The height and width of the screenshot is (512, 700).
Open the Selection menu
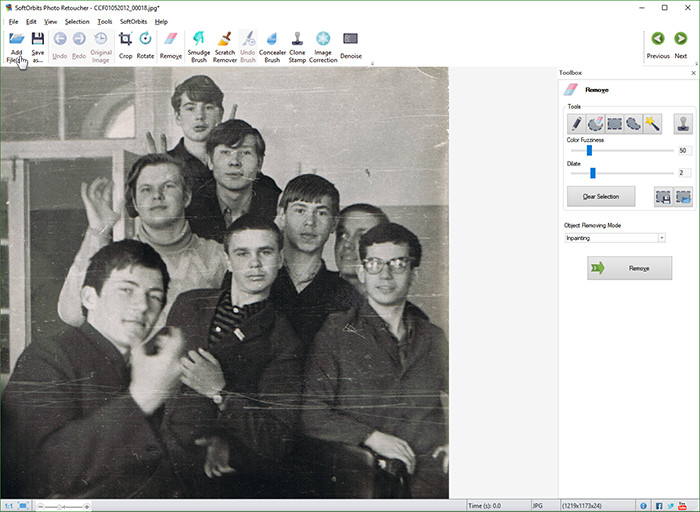point(77,21)
